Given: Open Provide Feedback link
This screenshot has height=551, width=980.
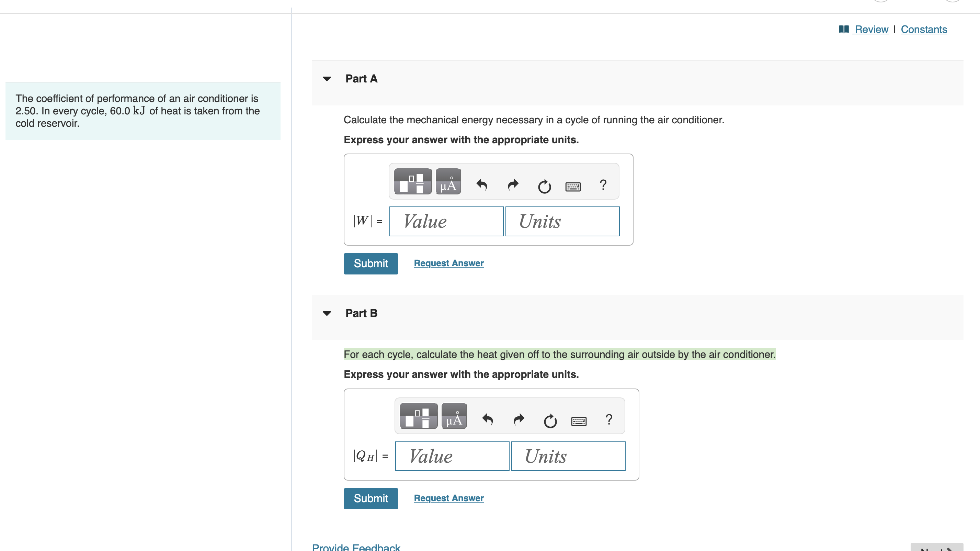Looking at the screenshot, I should click(x=356, y=547).
